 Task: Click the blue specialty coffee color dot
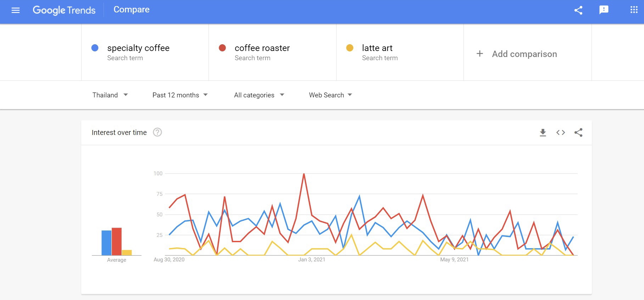pyautogui.click(x=95, y=48)
